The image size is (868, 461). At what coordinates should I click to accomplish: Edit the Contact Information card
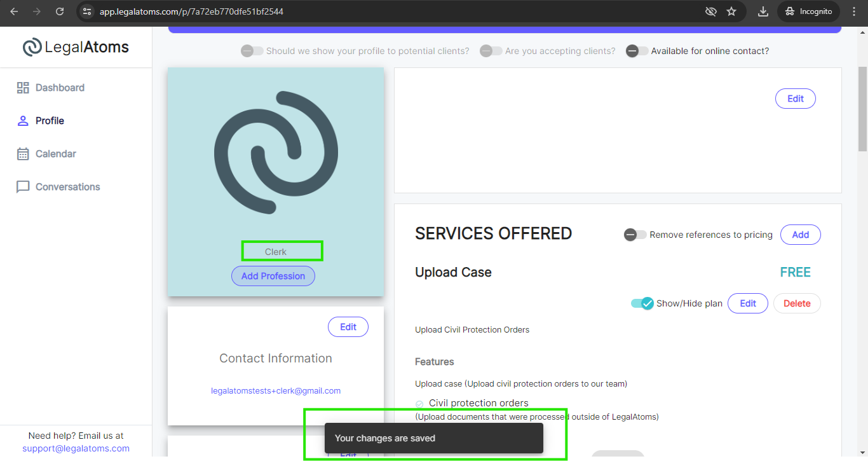tap(348, 327)
